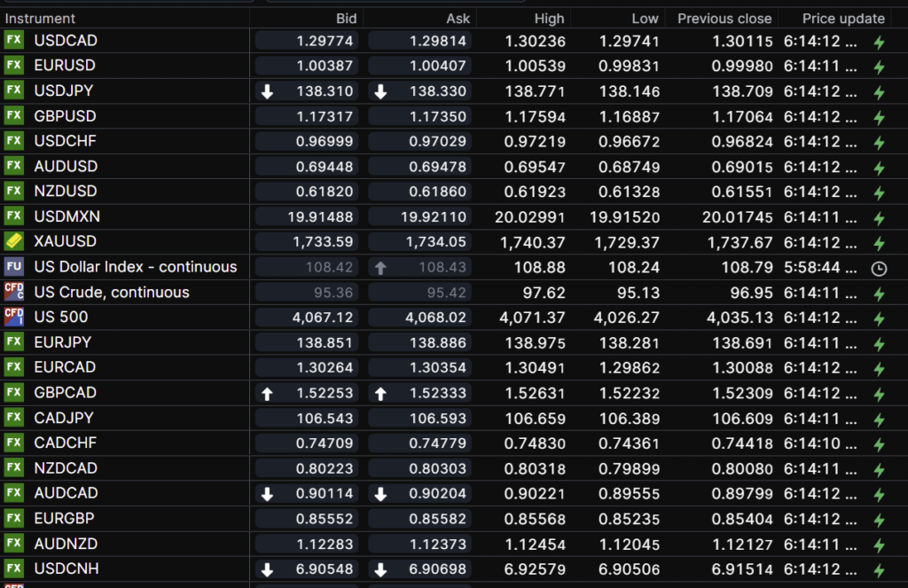Screen dimensions: 908x588
Task: Select the USDMXN instrument name
Action: pos(67,216)
